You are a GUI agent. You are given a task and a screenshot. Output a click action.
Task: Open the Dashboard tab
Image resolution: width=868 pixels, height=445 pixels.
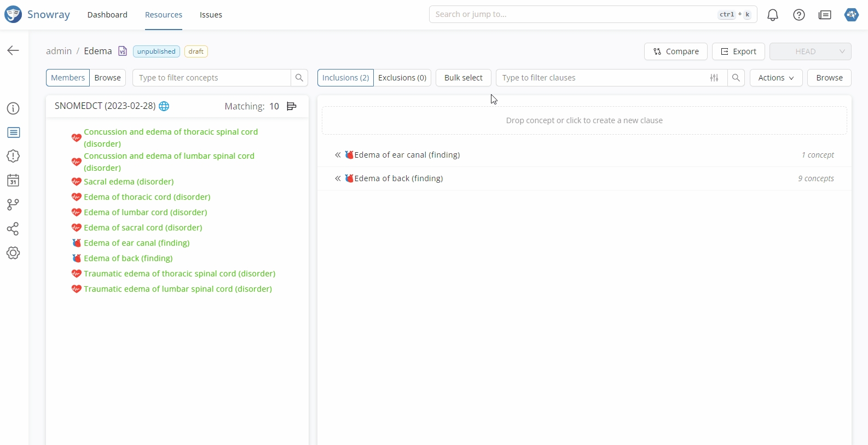coord(107,15)
